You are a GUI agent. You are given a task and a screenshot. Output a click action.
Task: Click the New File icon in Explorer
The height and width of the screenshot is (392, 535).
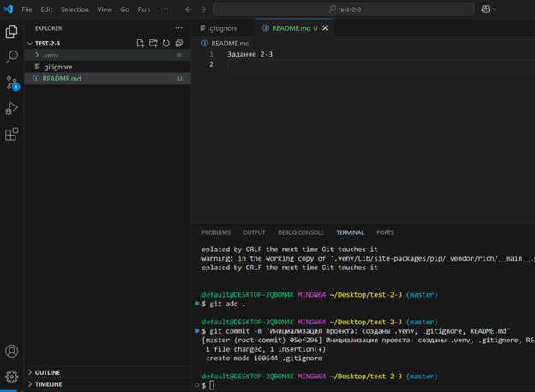click(x=141, y=43)
